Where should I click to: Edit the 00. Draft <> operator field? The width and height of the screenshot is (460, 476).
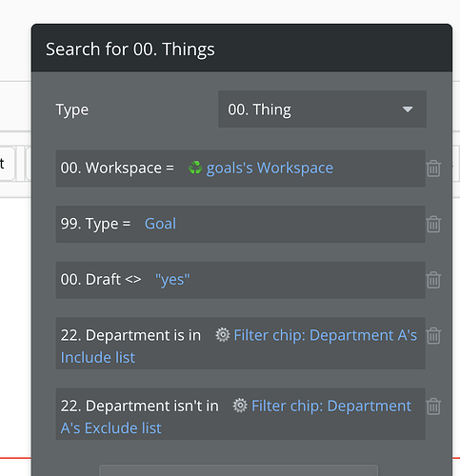pyautogui.click(x=101, y=280)
